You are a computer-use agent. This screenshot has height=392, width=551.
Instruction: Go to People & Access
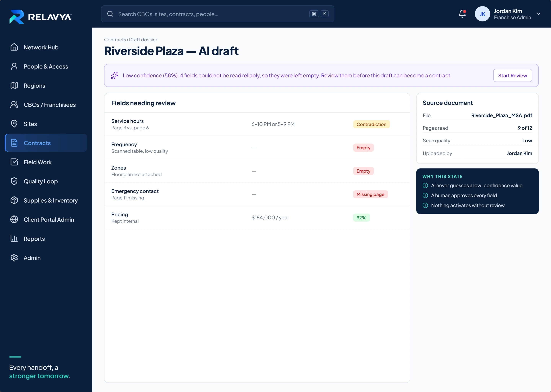click(x=46, y=66)
